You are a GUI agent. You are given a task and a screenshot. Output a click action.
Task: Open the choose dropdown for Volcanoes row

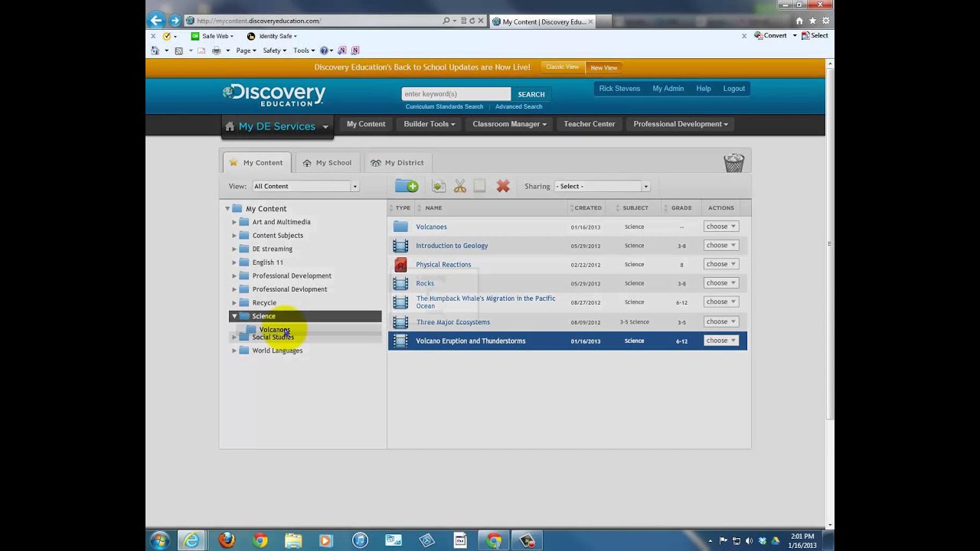[720, 227]
